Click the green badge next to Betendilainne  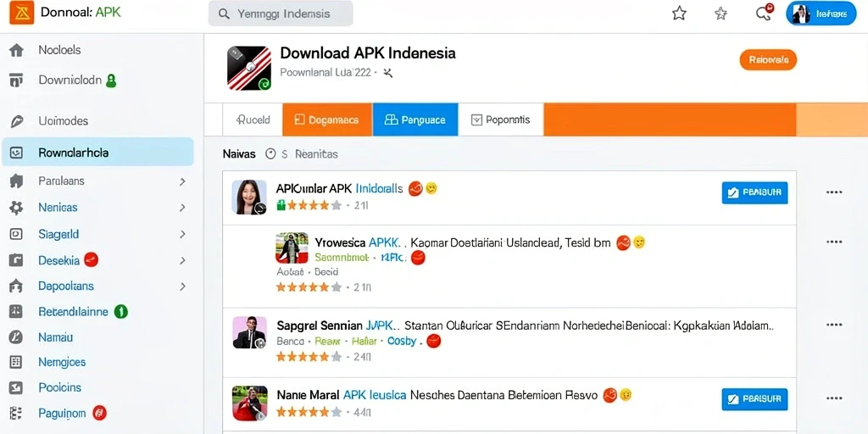[120, 312]
